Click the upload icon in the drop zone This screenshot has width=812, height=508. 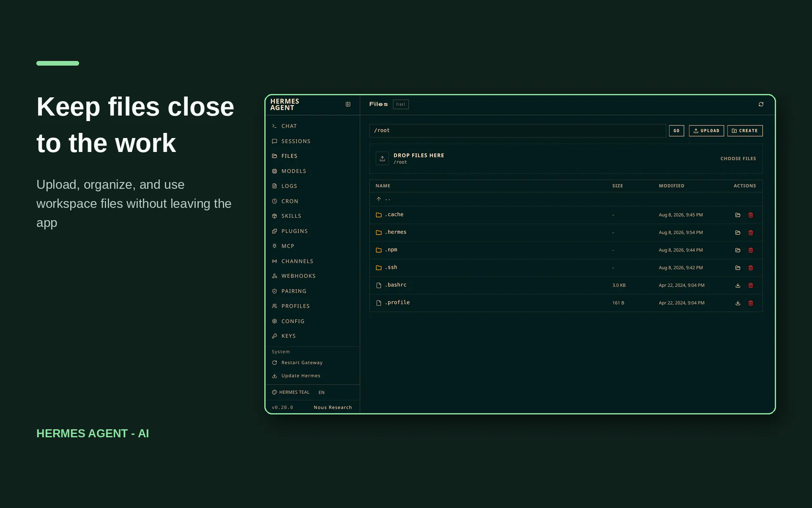tap(382, 159)
